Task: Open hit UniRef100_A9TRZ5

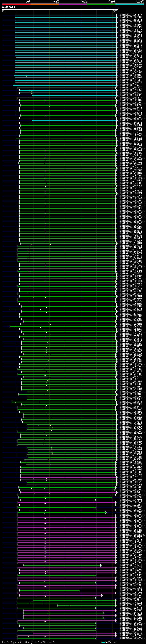Action: click(131, 87)
